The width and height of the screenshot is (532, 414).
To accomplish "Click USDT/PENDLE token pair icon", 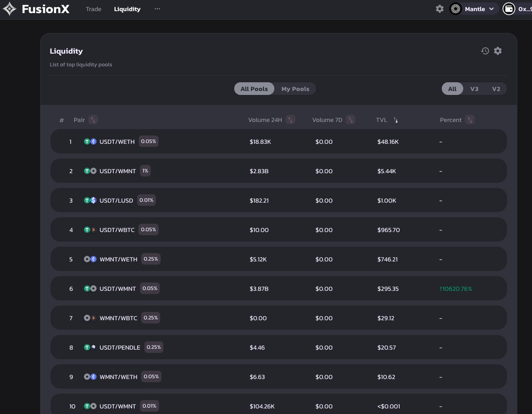I will 90,347.
